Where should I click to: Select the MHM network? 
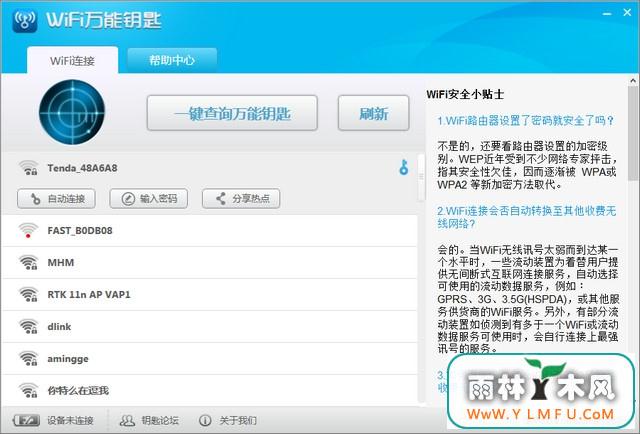tap(209, 263)
